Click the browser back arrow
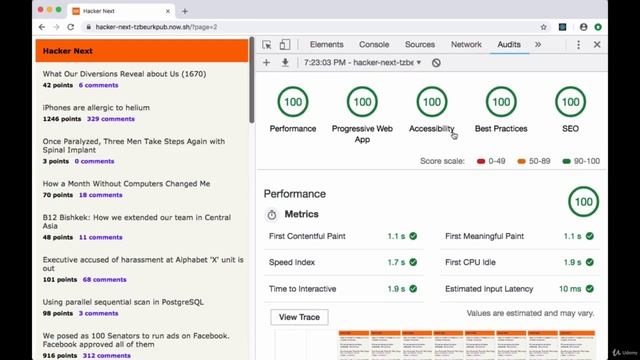The height and width of the screenshot is (360, 640). coord(42,27)
